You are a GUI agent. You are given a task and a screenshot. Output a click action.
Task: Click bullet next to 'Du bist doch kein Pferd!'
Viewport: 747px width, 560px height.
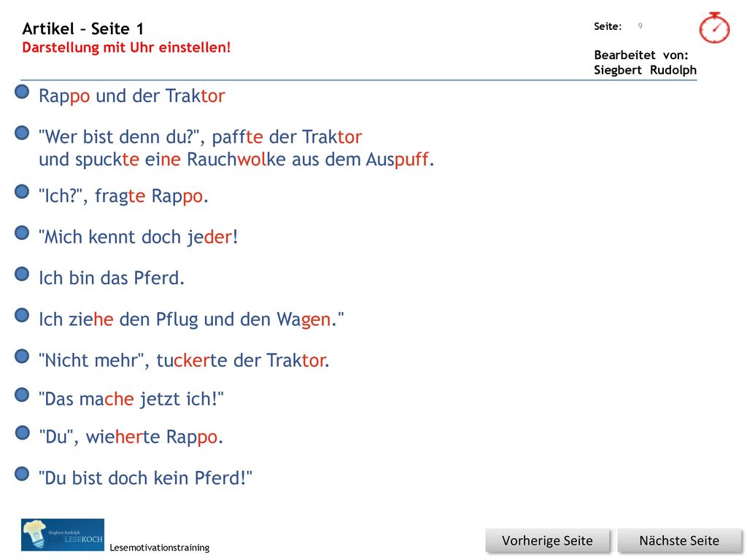(22, 473)
